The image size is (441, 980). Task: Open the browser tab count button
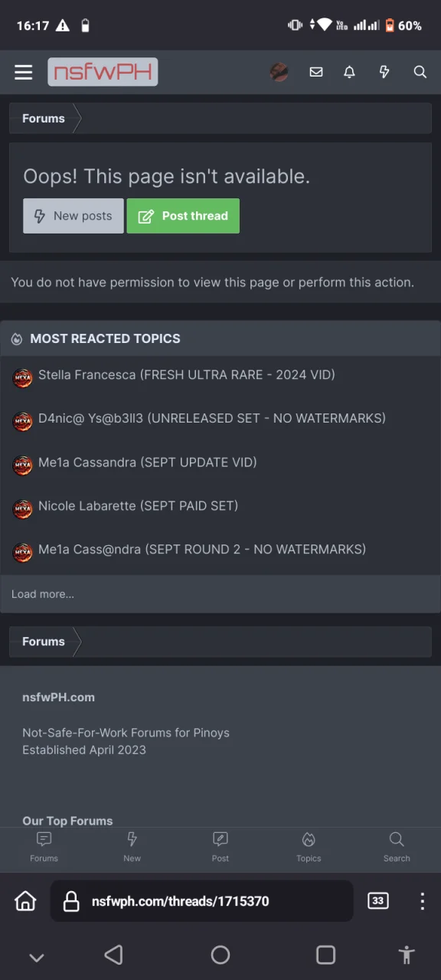click(x=377, y=901)
